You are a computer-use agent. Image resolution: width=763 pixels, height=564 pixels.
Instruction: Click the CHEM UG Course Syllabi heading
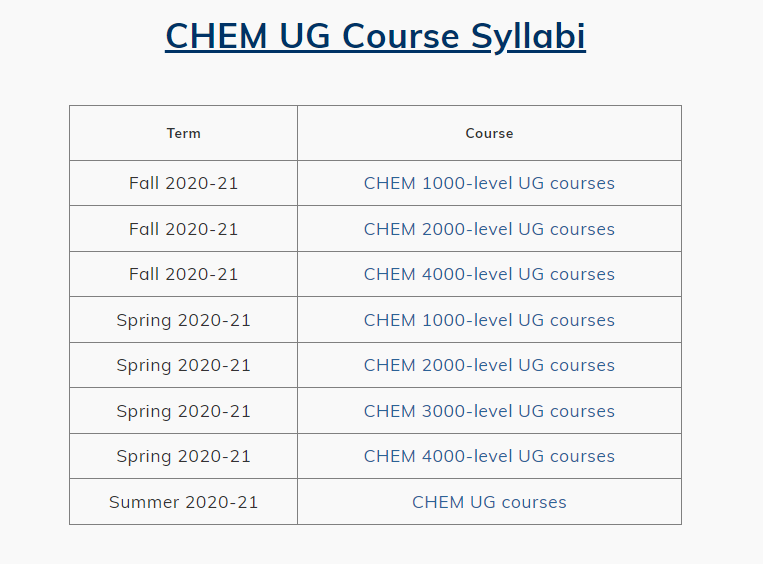click(x=375, y=36)
